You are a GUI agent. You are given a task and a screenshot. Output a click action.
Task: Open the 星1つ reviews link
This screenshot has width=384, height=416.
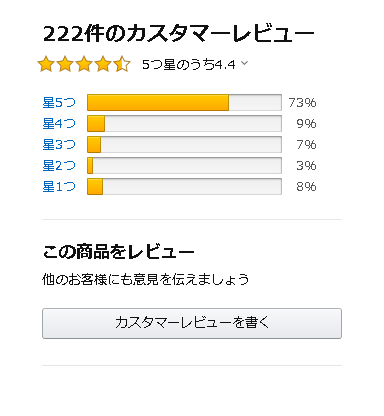click(x=59, y=186)
